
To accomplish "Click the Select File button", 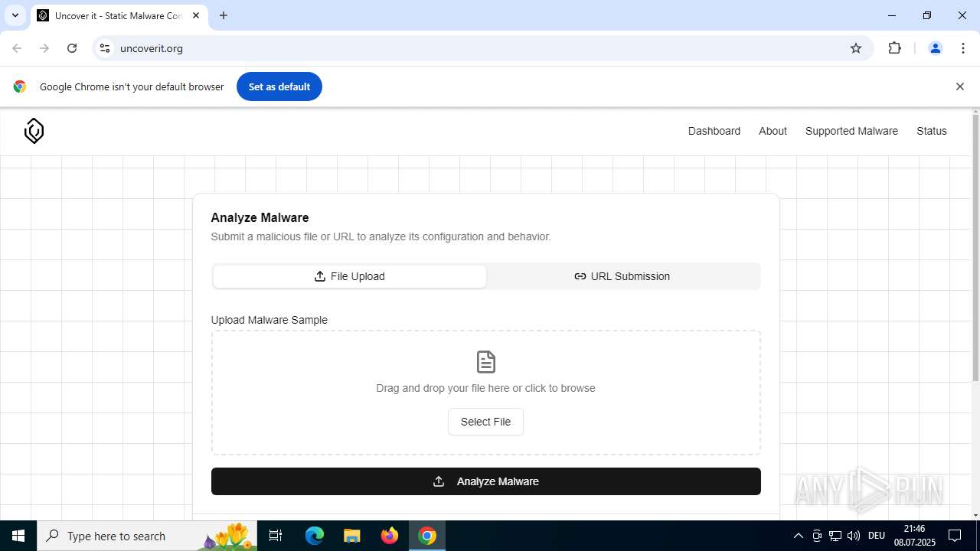I will point(485,422).
